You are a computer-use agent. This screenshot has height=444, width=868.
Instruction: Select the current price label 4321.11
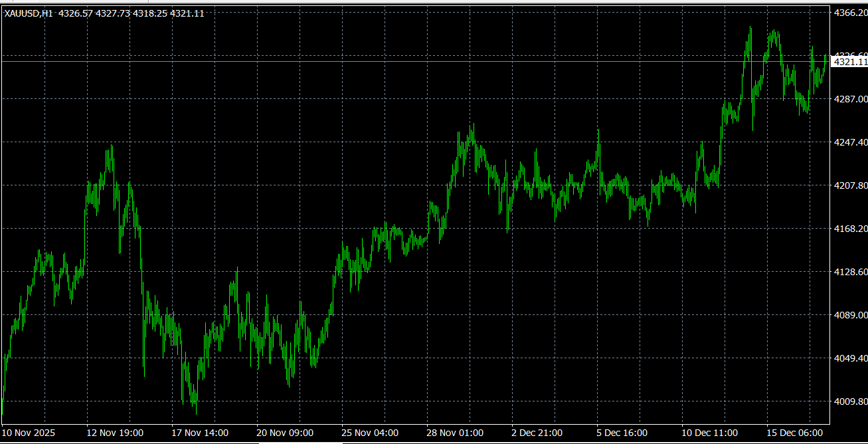(x=850, y=62)
